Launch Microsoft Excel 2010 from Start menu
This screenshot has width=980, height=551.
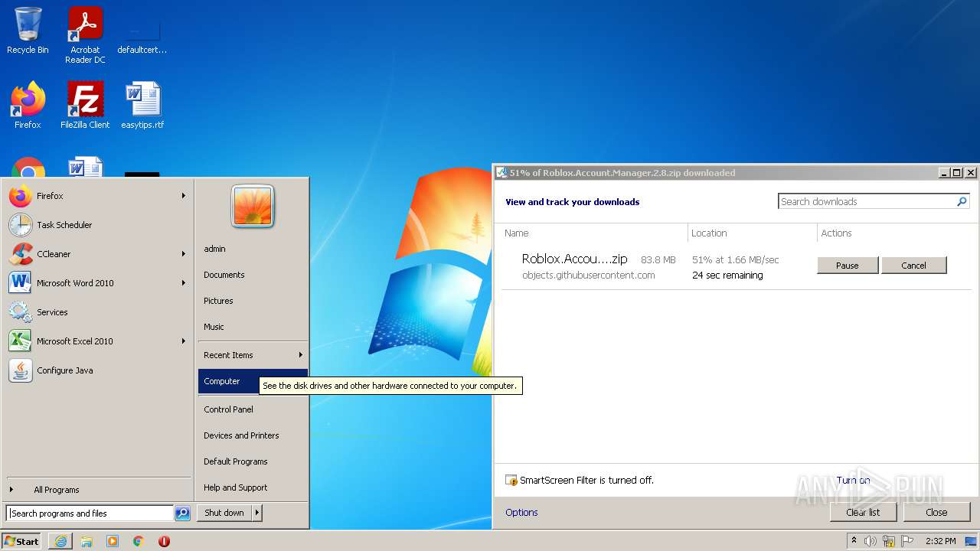(x=97, y=341)
